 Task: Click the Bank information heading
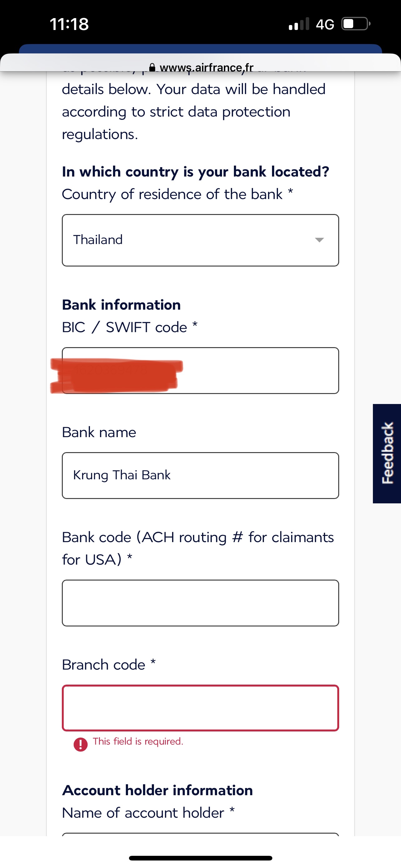coord(121,305)
